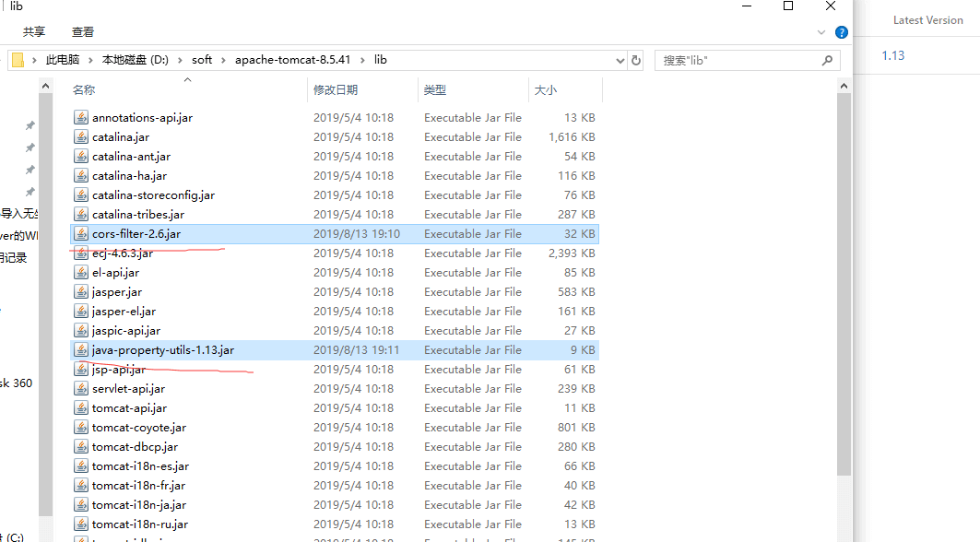The width and height of the screenshot is (980, 542).
Task: Click the blue help question mark icon
Action: (x=841, y=32)
